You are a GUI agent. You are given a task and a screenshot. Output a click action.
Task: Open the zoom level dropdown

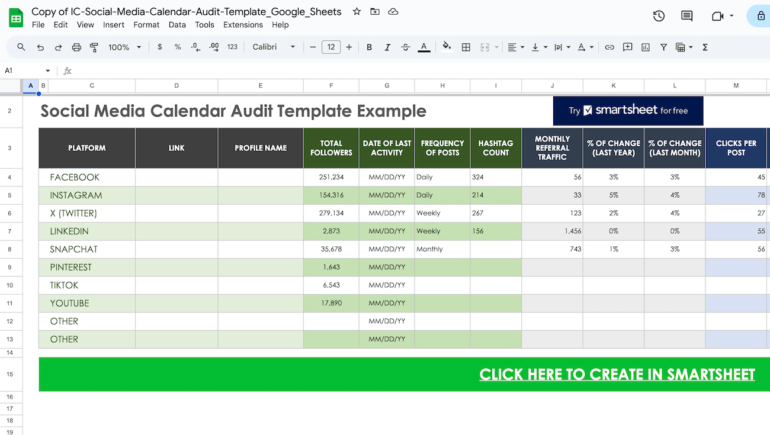[x=125, y=47]
